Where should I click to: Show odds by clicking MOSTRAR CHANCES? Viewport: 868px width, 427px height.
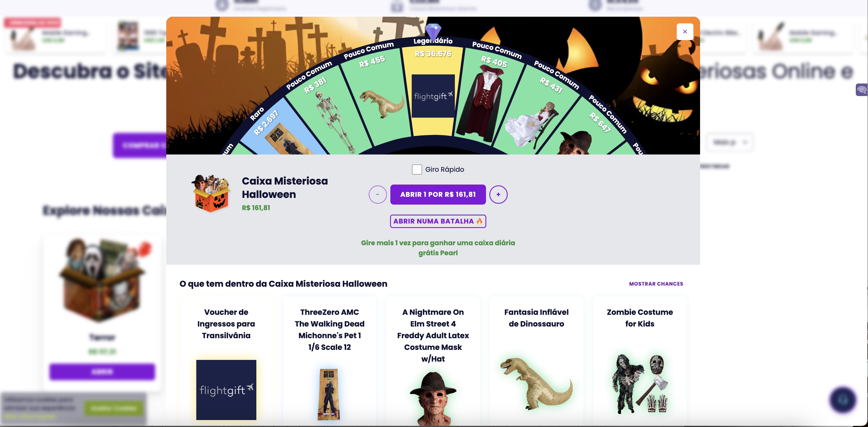(x=656, y=284)
